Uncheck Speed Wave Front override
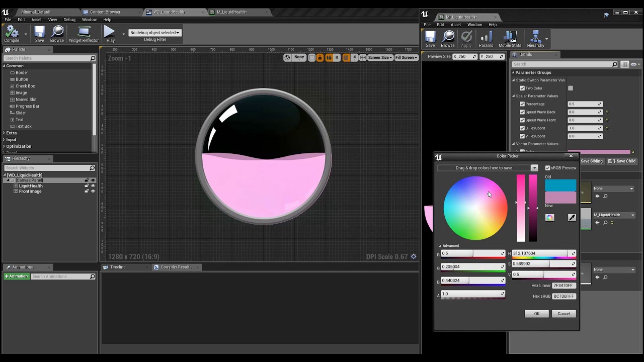 522,120
